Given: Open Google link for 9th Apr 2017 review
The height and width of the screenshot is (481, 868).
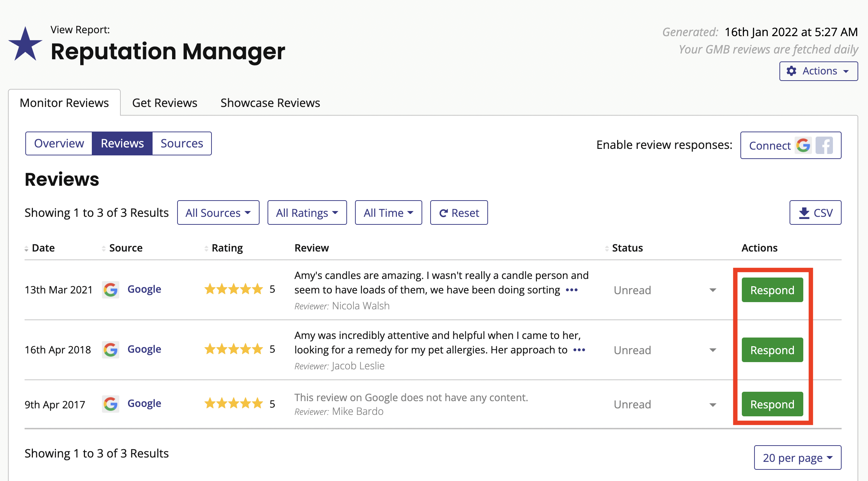Looking at the screenshot, I should (144, 403).
